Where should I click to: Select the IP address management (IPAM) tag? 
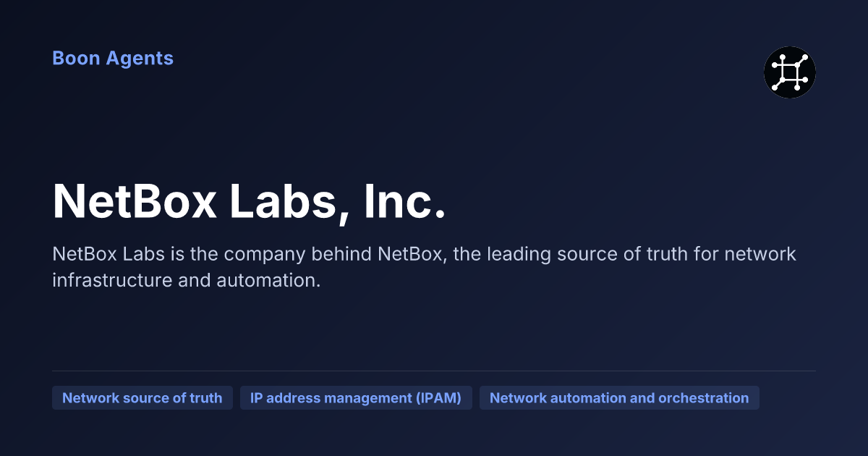click(356, 398)
